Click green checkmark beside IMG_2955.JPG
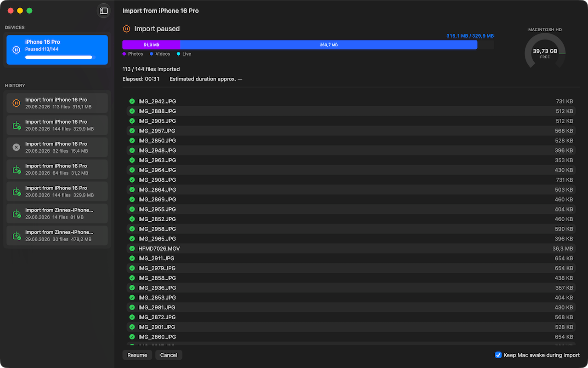Viewport: 588px width, 368px height. click(x=132, y=209)
